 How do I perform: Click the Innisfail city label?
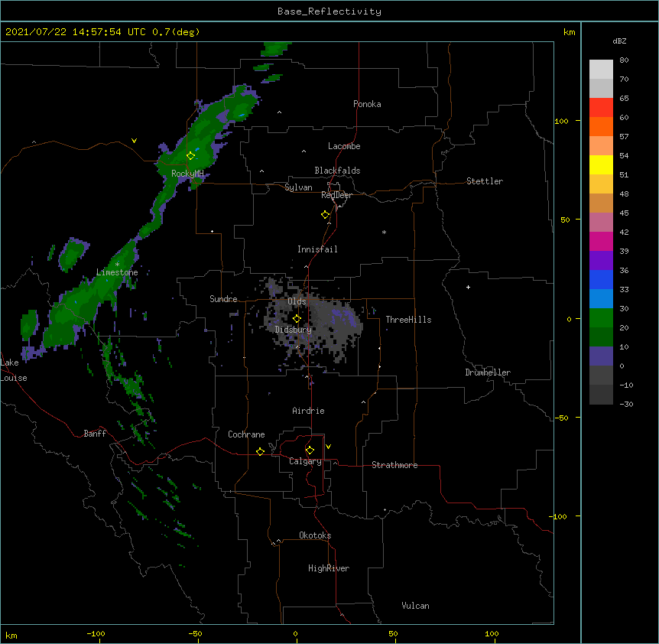317,249
